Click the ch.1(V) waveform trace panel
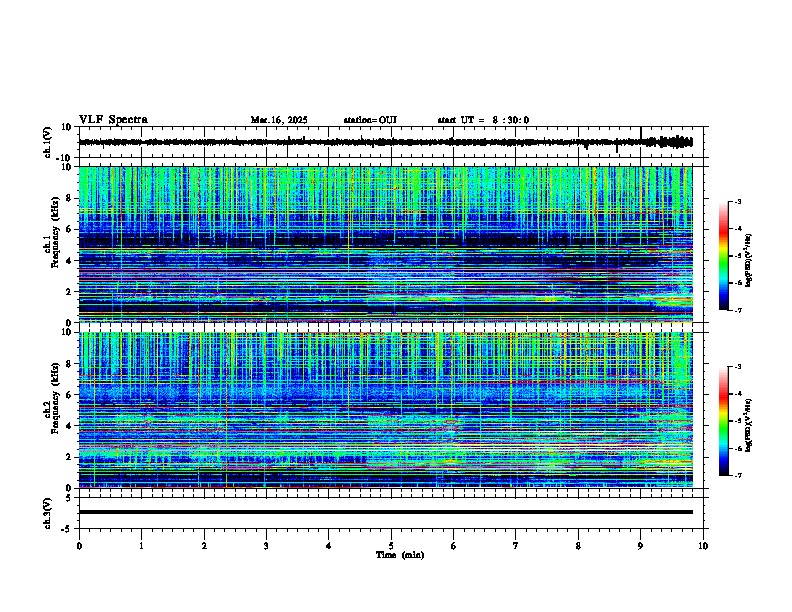 point(393,142)
